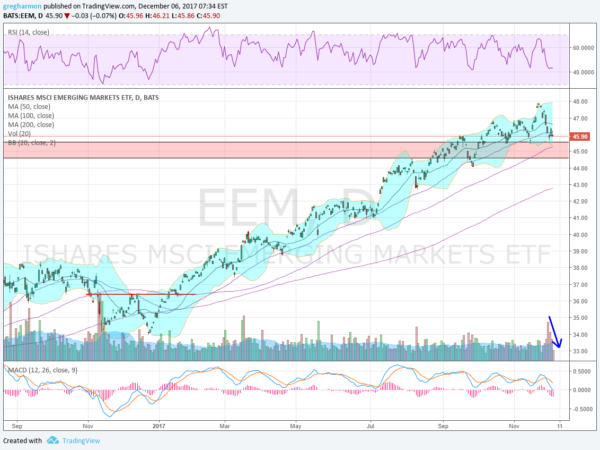Click the 2017 time axis label
The image size is (600, 450).
click(x=158, y=426)
